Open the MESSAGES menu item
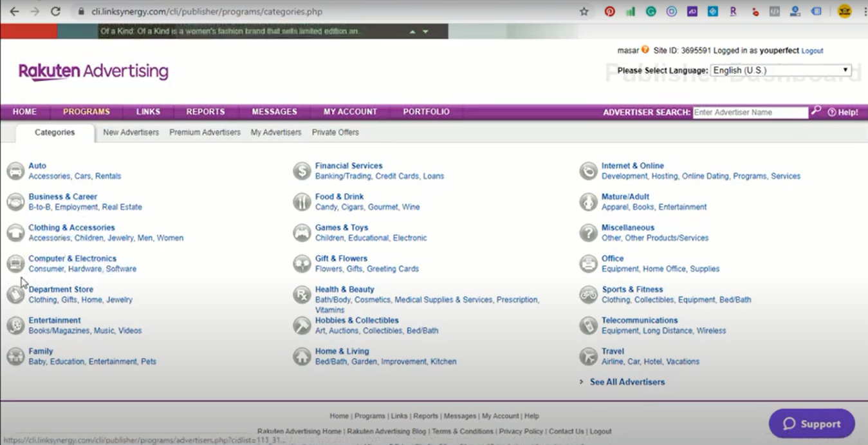The height and width of the screenshot is (445, 868). pos(274,111)
